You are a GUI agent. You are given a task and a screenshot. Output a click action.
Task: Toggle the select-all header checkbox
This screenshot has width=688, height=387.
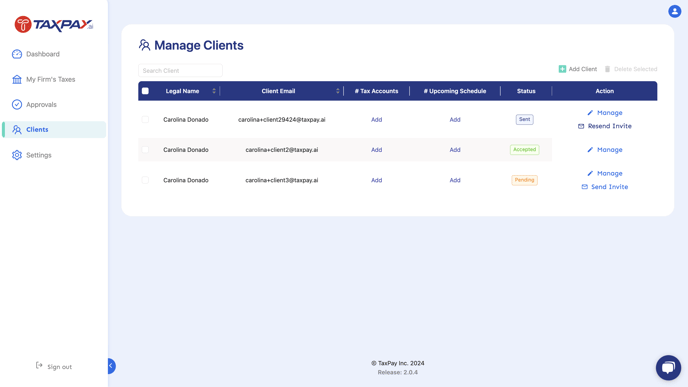[x=145, y=91]
